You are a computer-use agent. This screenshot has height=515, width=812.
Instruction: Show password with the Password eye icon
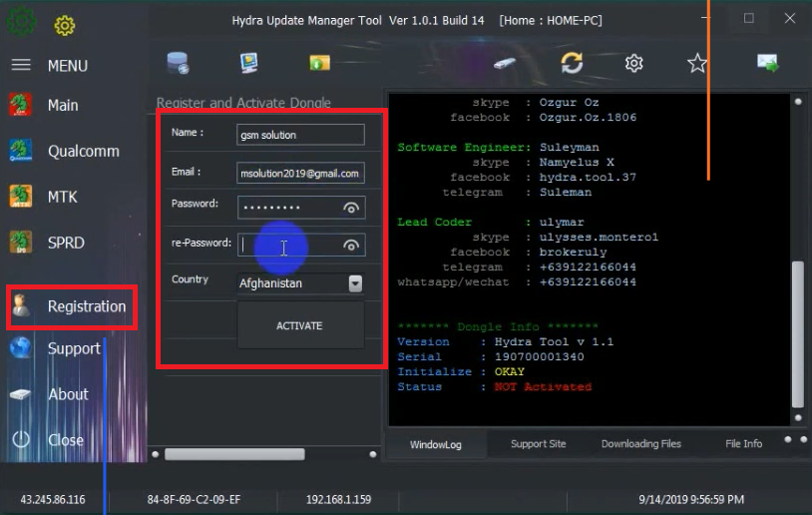(x=351, y=208)
